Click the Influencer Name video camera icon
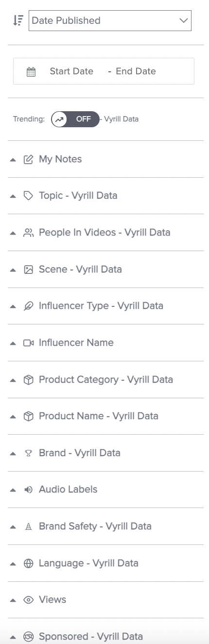The height and width of the screenshot is (644, 209). (x=28, y=343)
